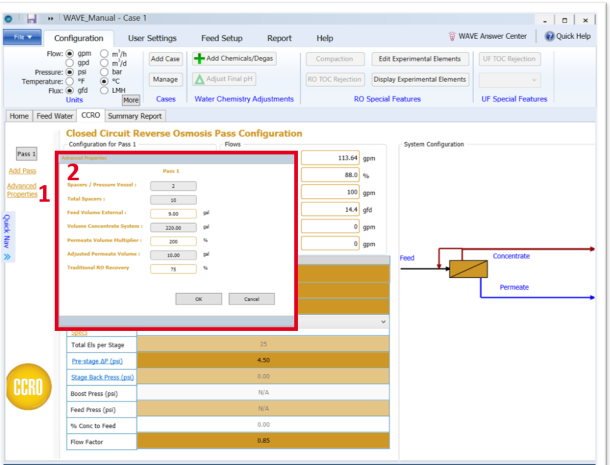Select m³/h flow unit

tap(104, 53)
